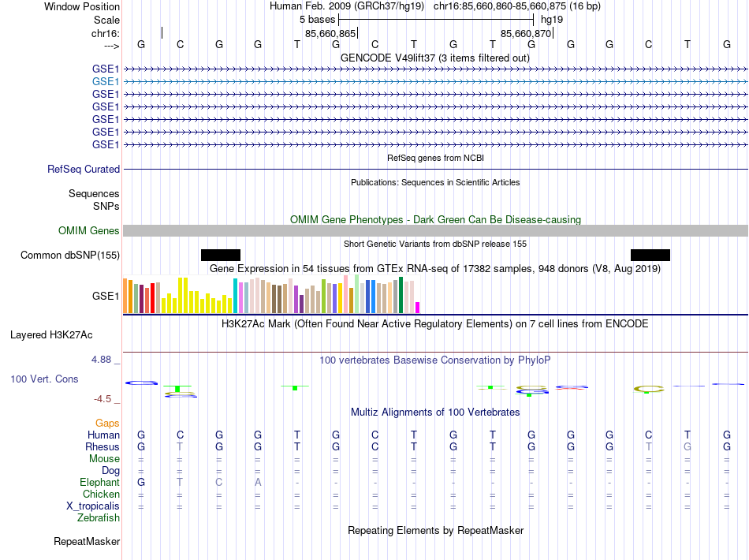Viewport: 749px width, 560px height.
Task: Click the 85,660,865 position marker on ruler
Action: coord(331,33)
